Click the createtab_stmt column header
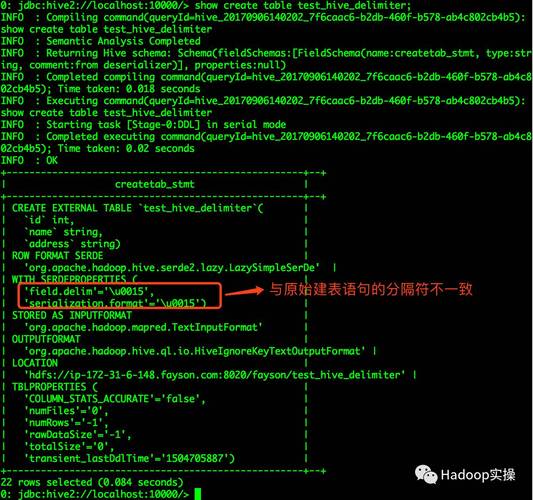This screenshot has height=500, width=533. tap(155, 184)
